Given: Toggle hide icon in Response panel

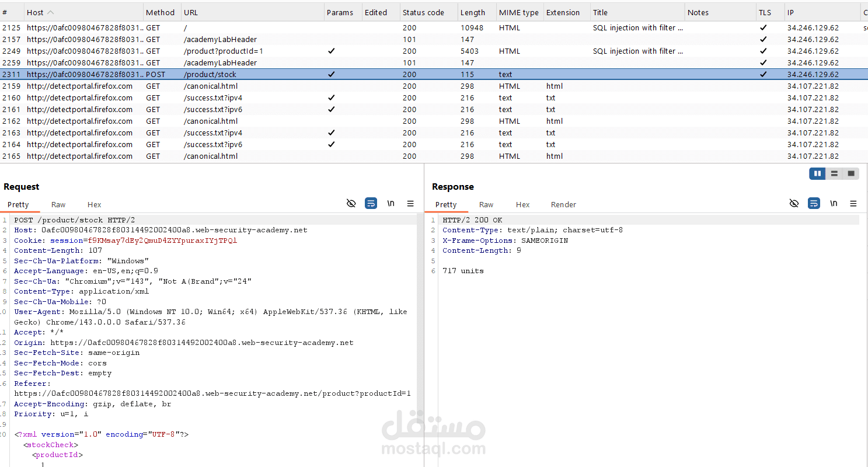Looking at the screenshot, I should pyautogui.click(x=794, y=203).
